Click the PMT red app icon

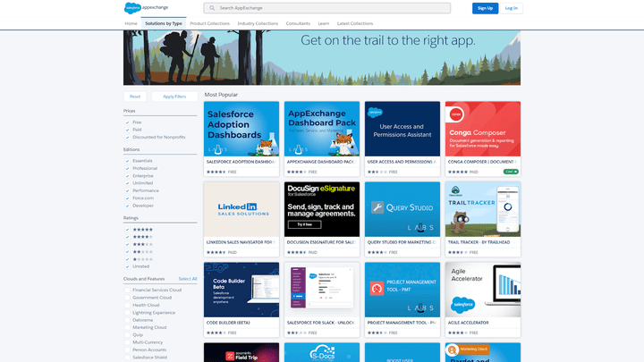coord(377,288)
